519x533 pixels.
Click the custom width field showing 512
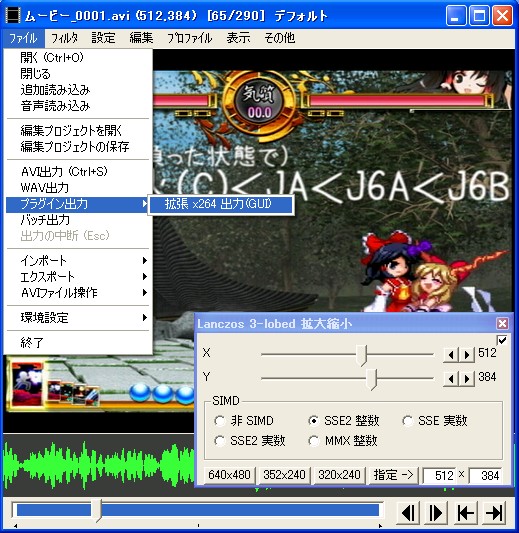(x=439, y=475)
